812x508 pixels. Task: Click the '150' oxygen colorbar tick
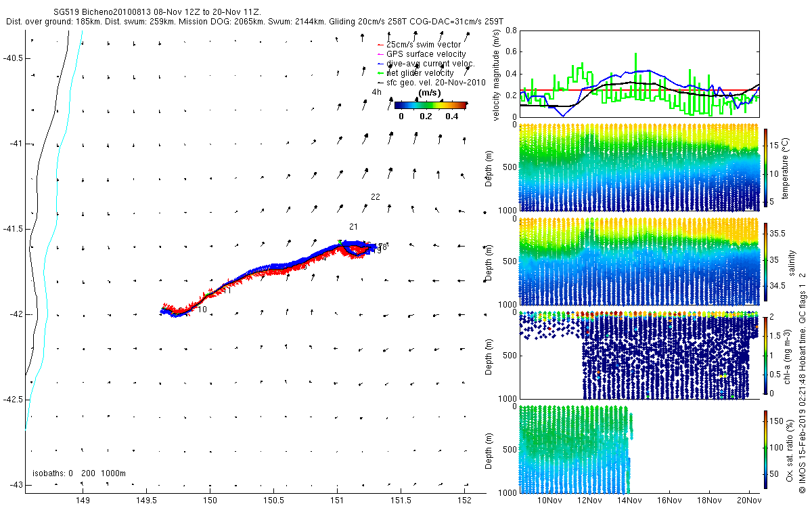click(x=777, y=421)
